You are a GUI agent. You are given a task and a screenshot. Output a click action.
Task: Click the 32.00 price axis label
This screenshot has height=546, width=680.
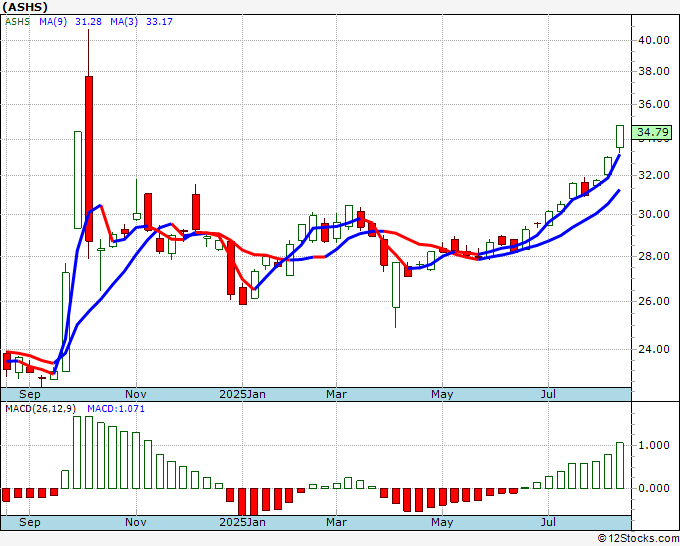point(654,175)
